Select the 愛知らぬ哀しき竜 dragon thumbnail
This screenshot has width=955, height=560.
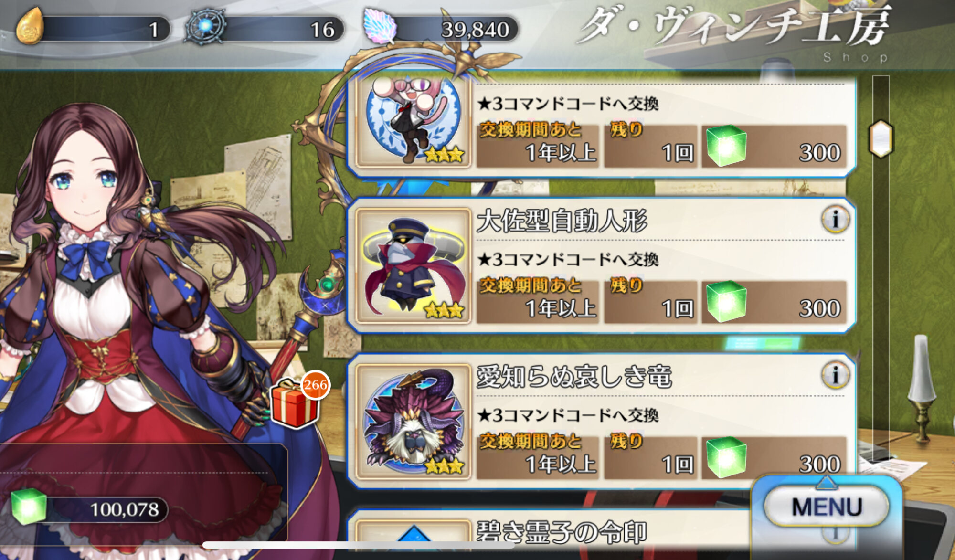pos(414,422)
